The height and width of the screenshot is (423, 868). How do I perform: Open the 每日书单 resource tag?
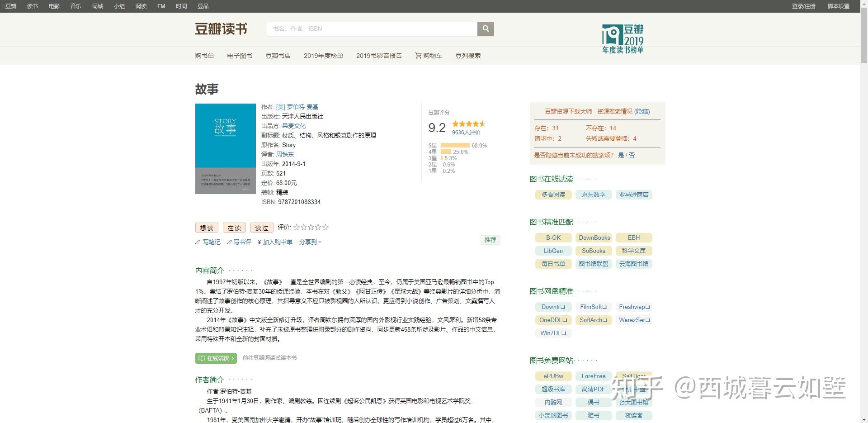[553, 264]
